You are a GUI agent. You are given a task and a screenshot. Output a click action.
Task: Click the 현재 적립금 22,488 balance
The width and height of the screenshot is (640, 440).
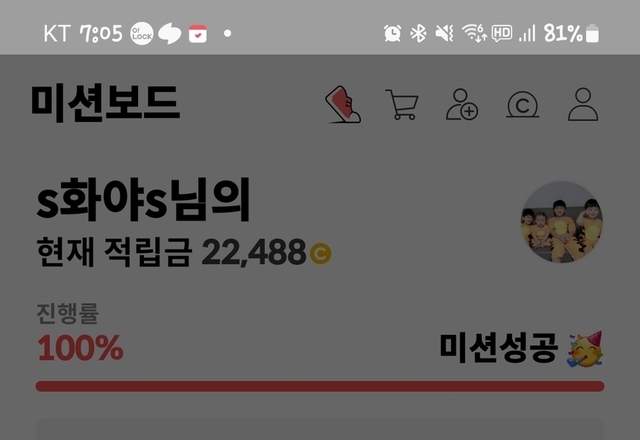pos(184,252)
